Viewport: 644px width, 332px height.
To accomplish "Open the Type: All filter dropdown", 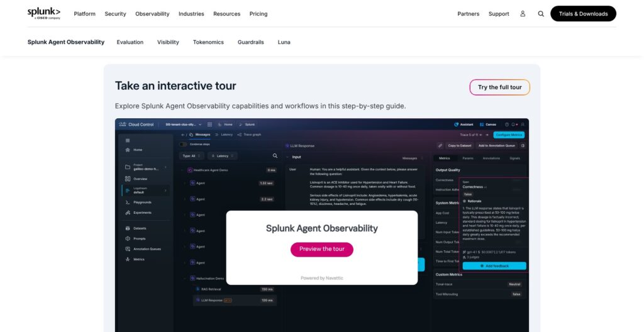I will 191,156.
